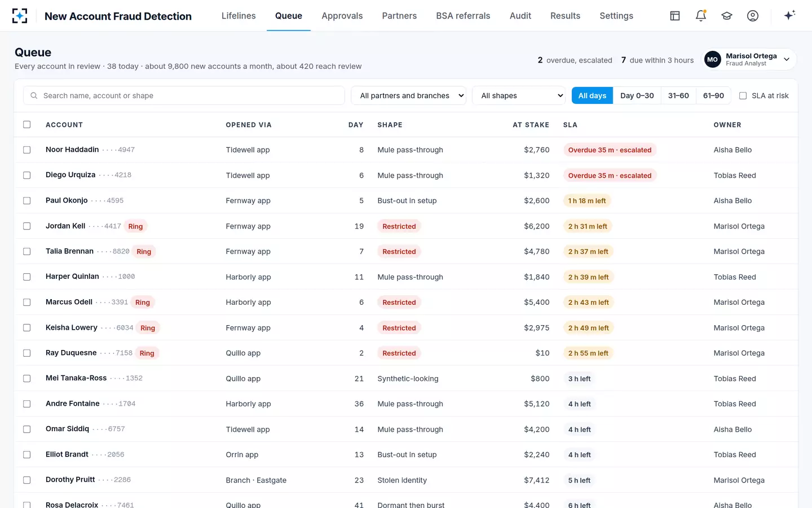Open the user profile icon

coord(753,16)
